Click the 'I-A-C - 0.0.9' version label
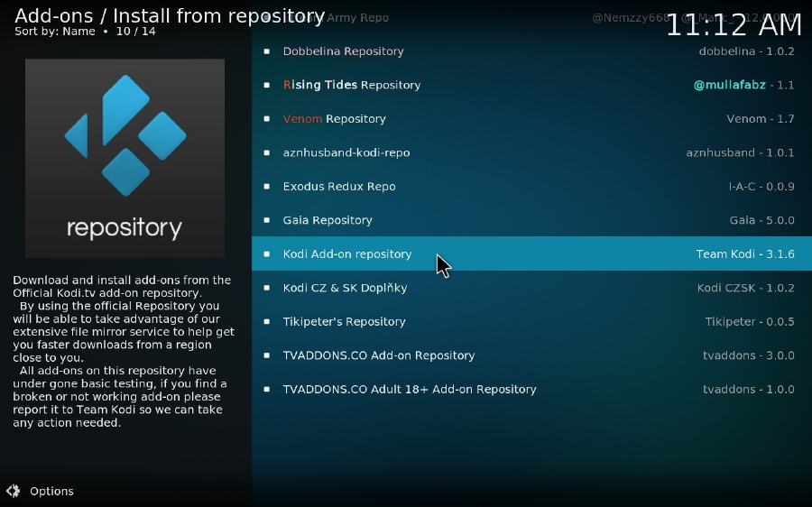The image size is (812, 507). click(x=761, y=187)
